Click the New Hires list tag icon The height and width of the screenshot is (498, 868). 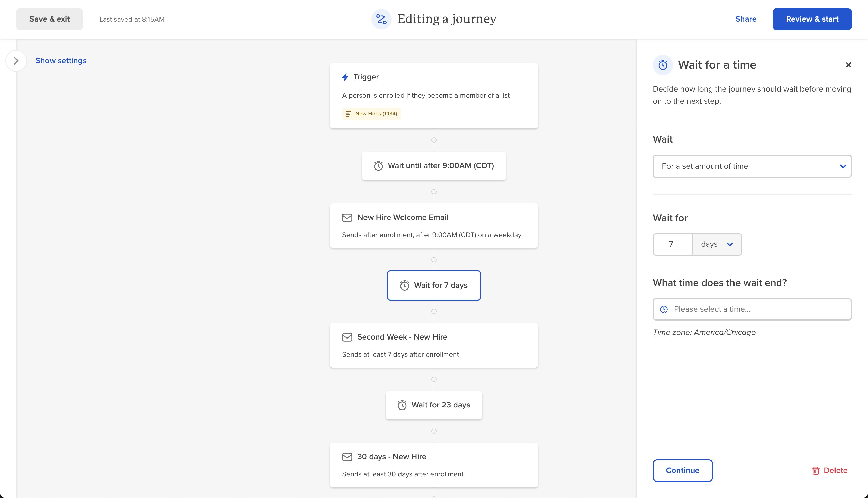point(348,114)
